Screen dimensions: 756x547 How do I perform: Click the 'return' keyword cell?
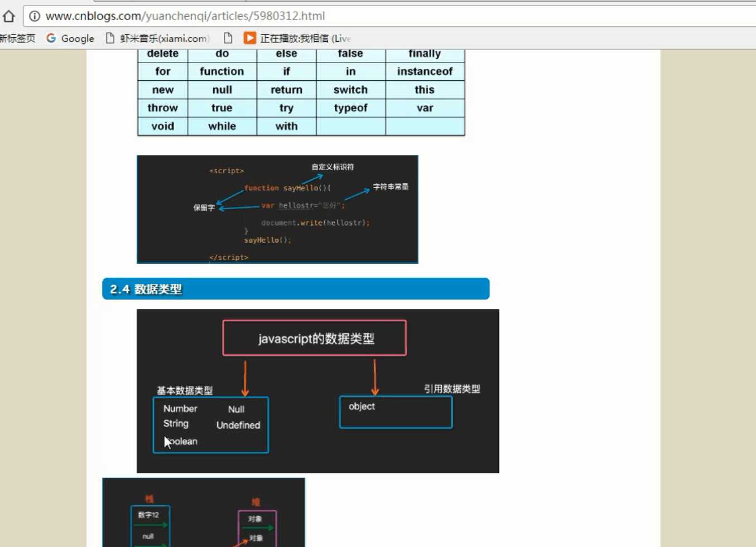tap(286, 90)
